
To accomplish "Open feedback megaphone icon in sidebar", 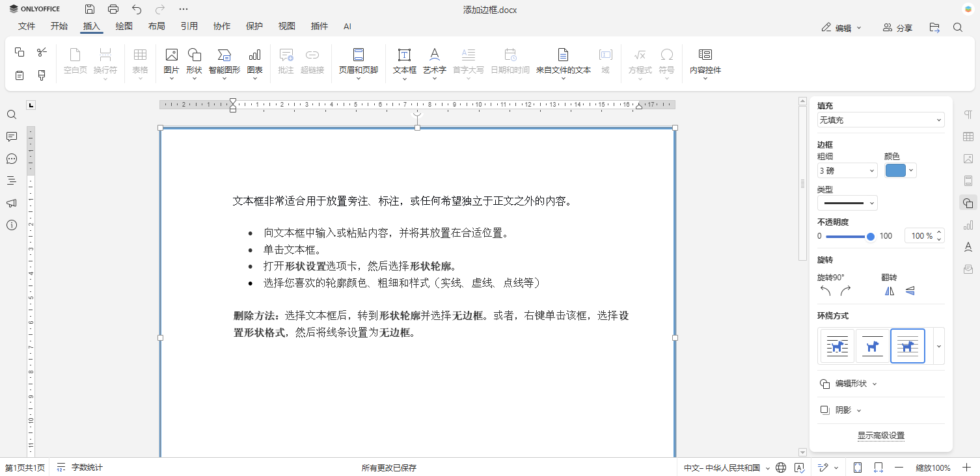I will [x=12, y=203].
